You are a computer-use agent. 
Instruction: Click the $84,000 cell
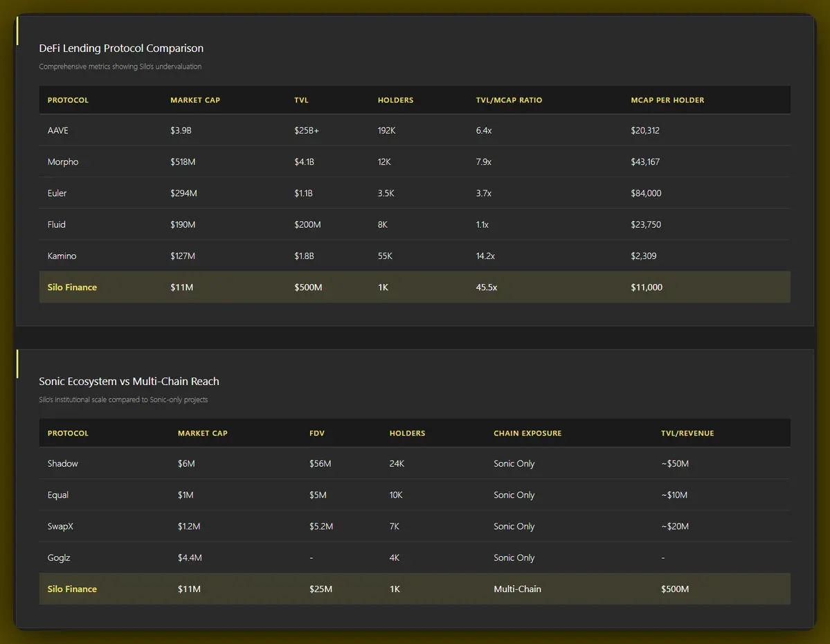point(646,193)
